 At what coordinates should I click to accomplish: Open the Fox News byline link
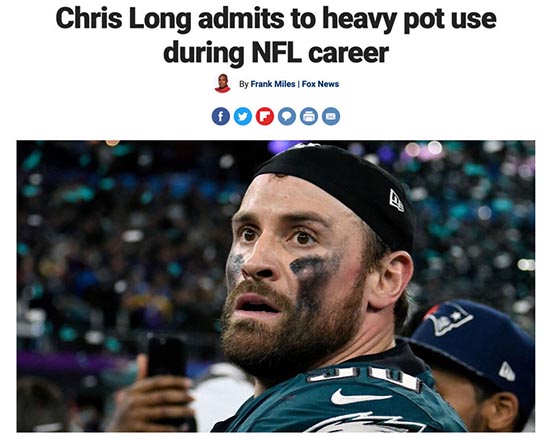[x=320, y=84]
